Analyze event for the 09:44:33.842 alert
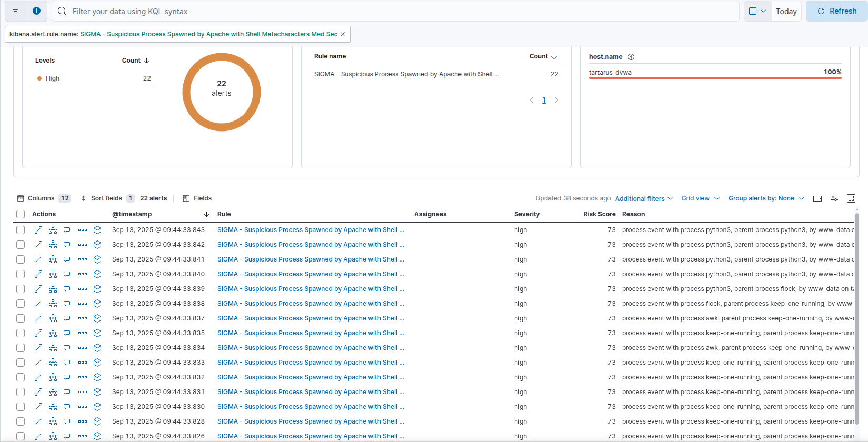Screen dimensions: 868x442 53,245
